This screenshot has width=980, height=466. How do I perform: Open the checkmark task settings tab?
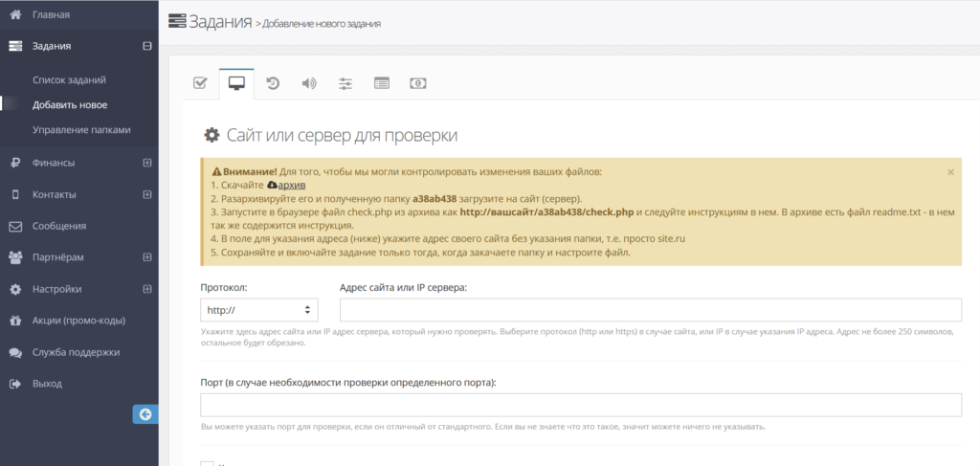coord(200,83)
